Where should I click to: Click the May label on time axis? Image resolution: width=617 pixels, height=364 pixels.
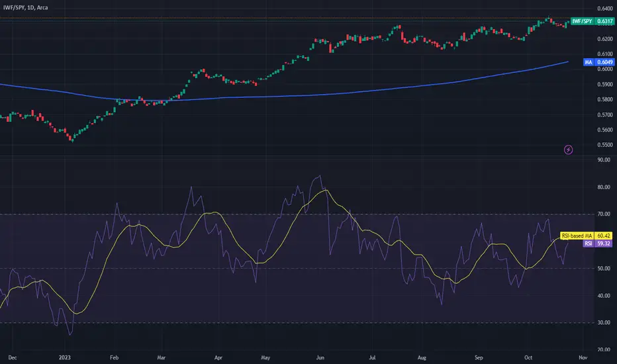click(x=265, y=357)
